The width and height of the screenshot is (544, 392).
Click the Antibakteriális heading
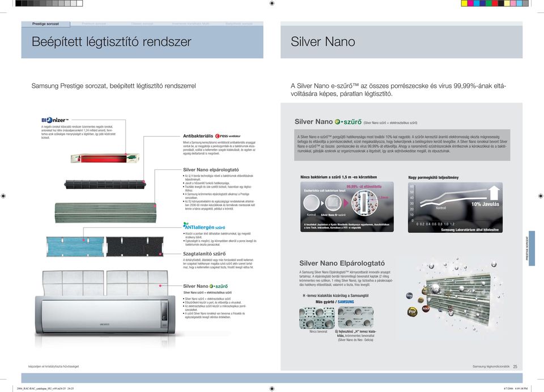pos(198,136)
